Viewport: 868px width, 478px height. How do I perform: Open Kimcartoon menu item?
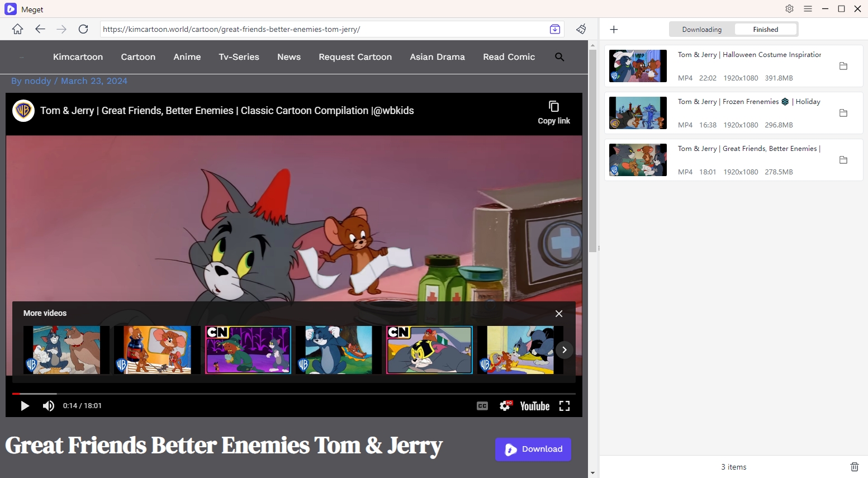[78, 57]
